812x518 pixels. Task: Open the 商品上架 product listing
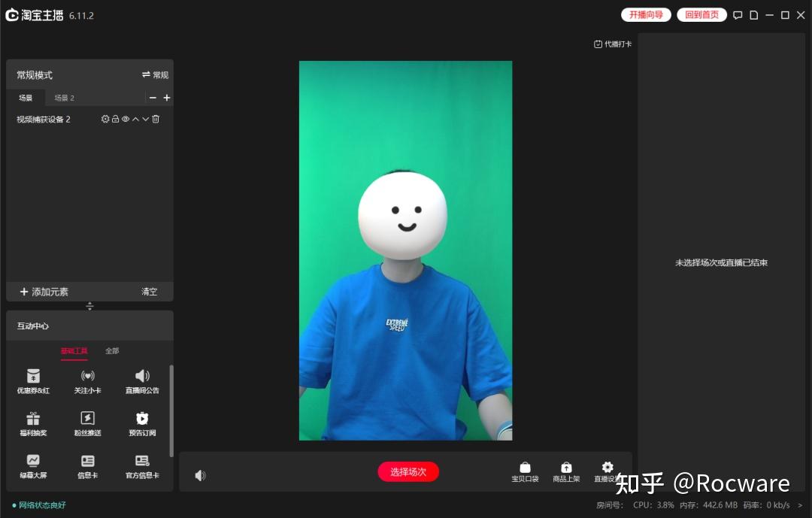pos(566,472)
